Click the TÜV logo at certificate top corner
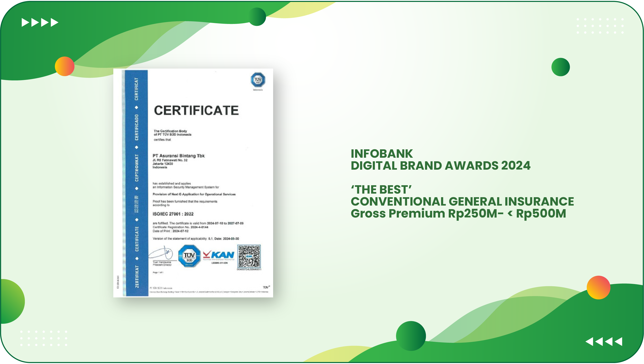The image size is (644, 364). 258,80
